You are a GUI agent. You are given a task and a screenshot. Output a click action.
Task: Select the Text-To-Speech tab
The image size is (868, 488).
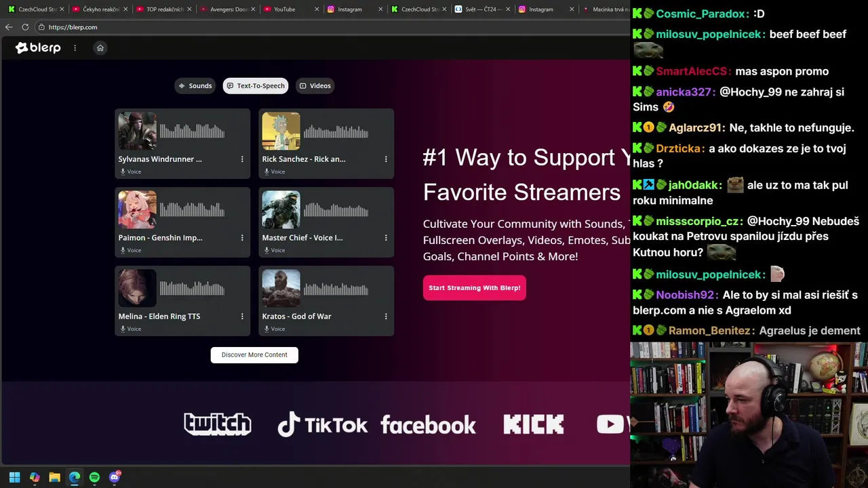[x=256, y=86]
